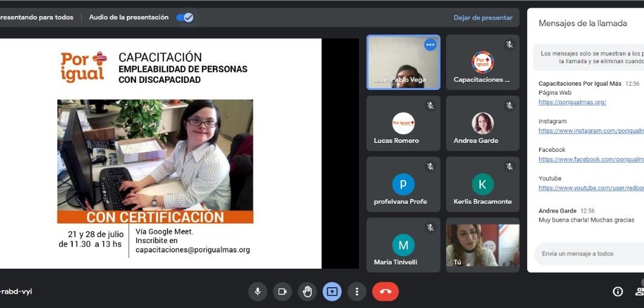Click the teal K avatar of Kerlis

[482, 185]
